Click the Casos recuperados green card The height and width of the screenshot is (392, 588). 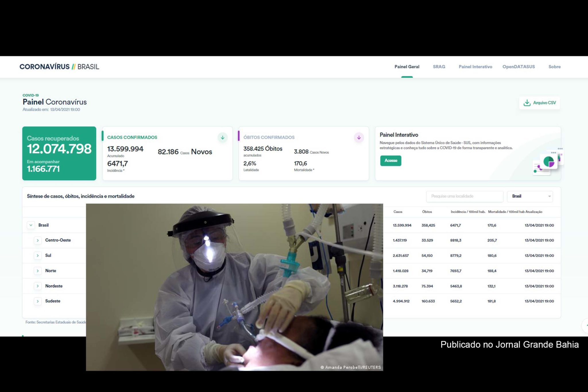(x=59, y=153)
